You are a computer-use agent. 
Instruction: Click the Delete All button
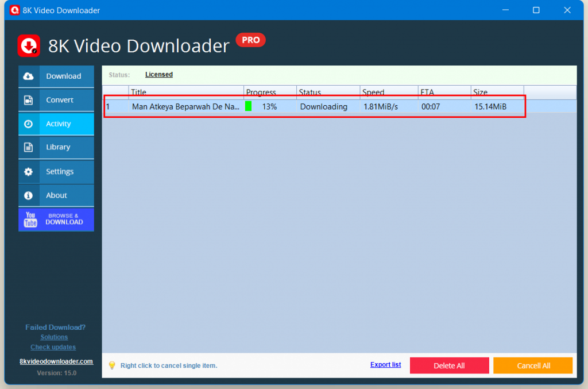coord(449,366)
